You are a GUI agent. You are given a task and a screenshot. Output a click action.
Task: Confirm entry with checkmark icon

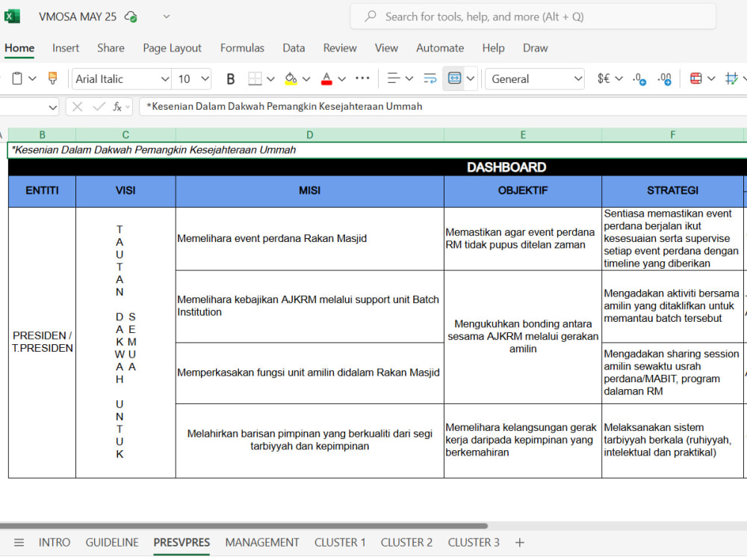[x=99, y=107]
